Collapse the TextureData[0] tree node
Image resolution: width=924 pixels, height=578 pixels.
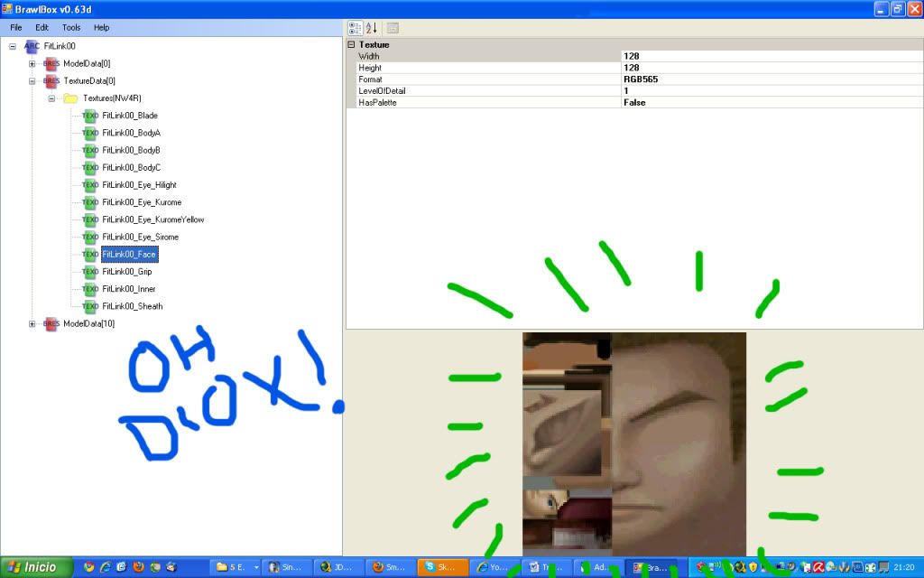click(32, 80)
